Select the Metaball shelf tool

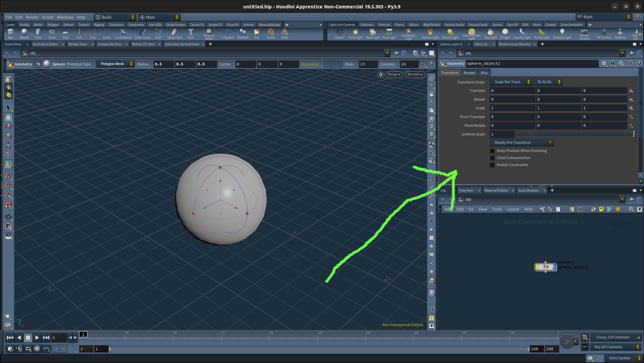coord(243,34)
